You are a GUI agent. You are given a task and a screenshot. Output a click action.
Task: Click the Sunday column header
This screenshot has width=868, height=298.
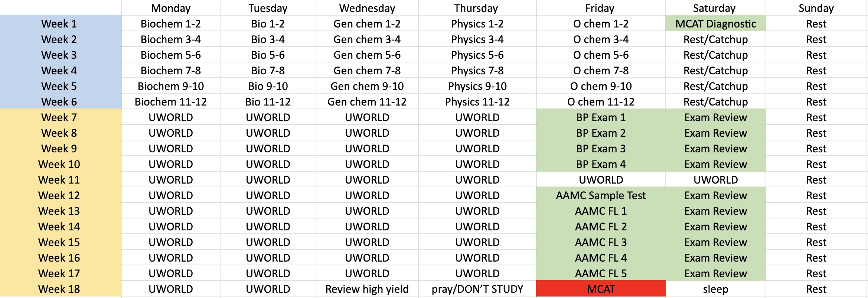point(816,8)
